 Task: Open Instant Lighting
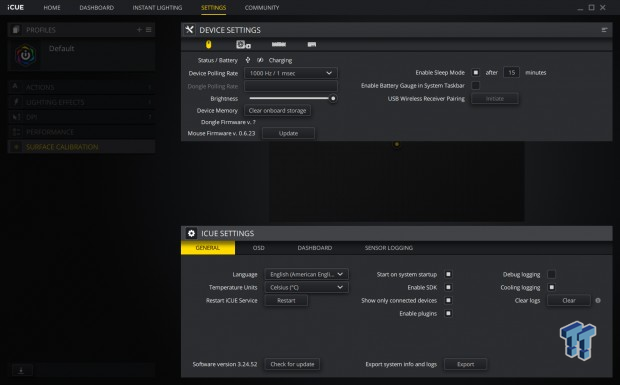[x=157, y=8]
